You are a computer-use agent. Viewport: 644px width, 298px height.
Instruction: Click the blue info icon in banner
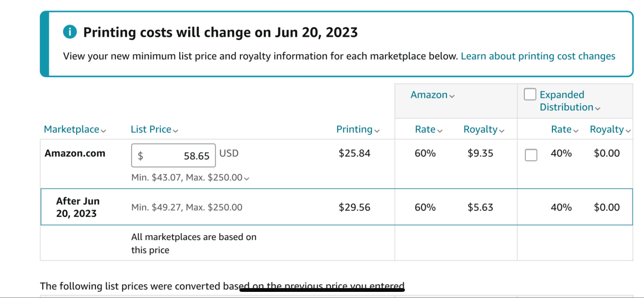tap(69, 32)
